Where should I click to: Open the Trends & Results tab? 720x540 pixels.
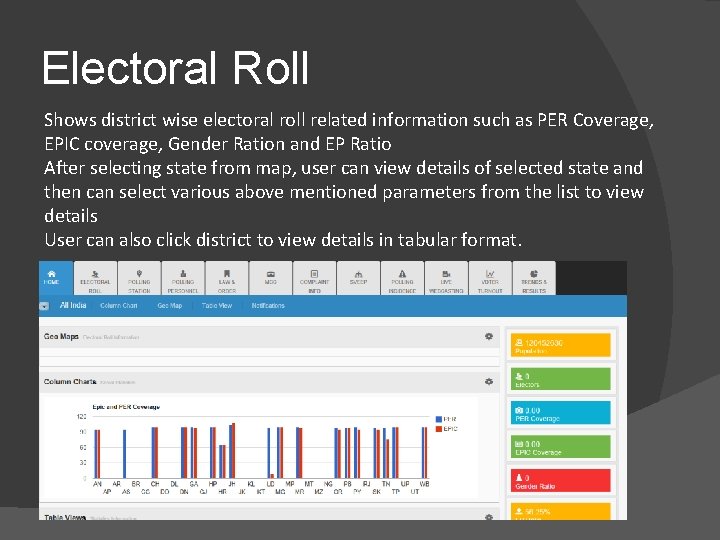534,278
